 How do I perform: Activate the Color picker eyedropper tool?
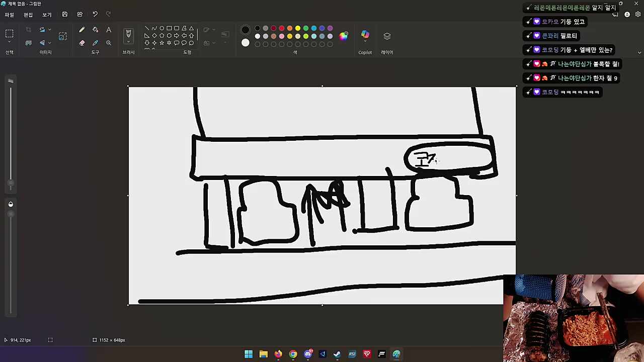click(x=95, y=43)
